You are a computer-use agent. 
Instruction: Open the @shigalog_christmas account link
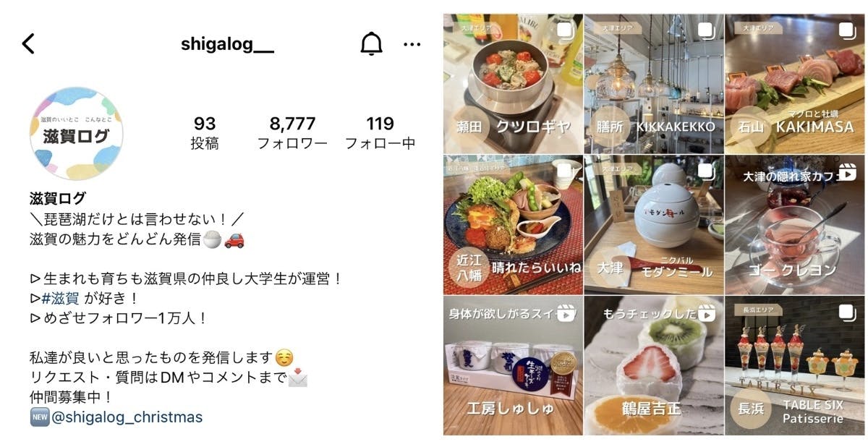pyautogui.click(x=127, y=417)
